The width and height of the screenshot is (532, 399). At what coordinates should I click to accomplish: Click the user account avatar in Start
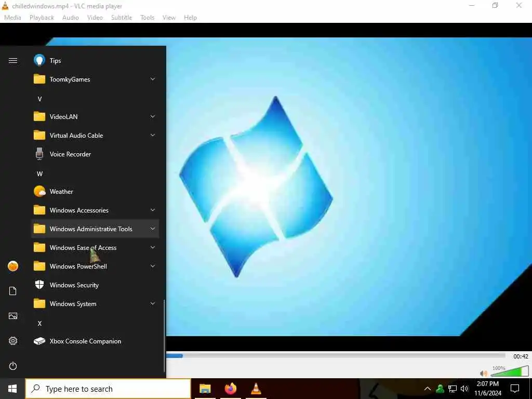click(x=13, y=266)
